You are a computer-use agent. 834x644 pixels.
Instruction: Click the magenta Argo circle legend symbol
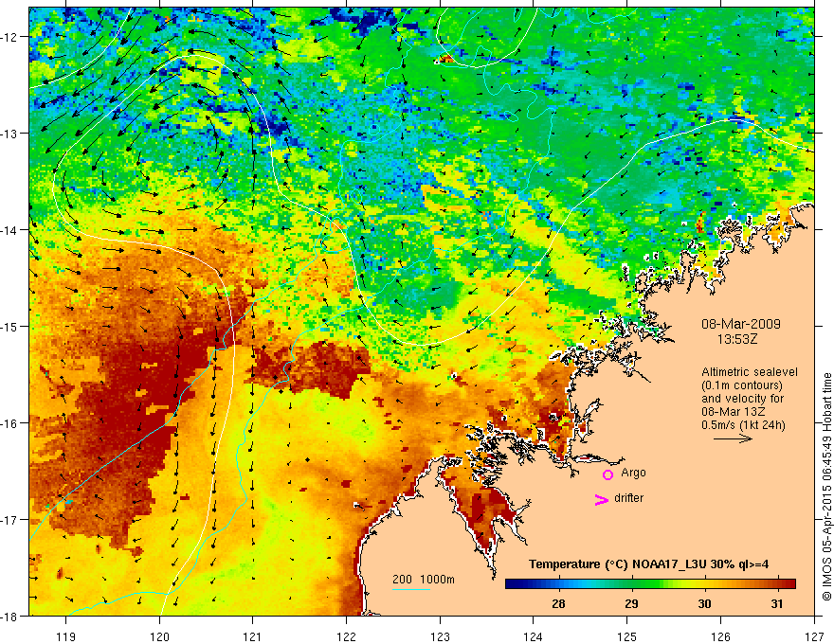click(x=607, y=474)
